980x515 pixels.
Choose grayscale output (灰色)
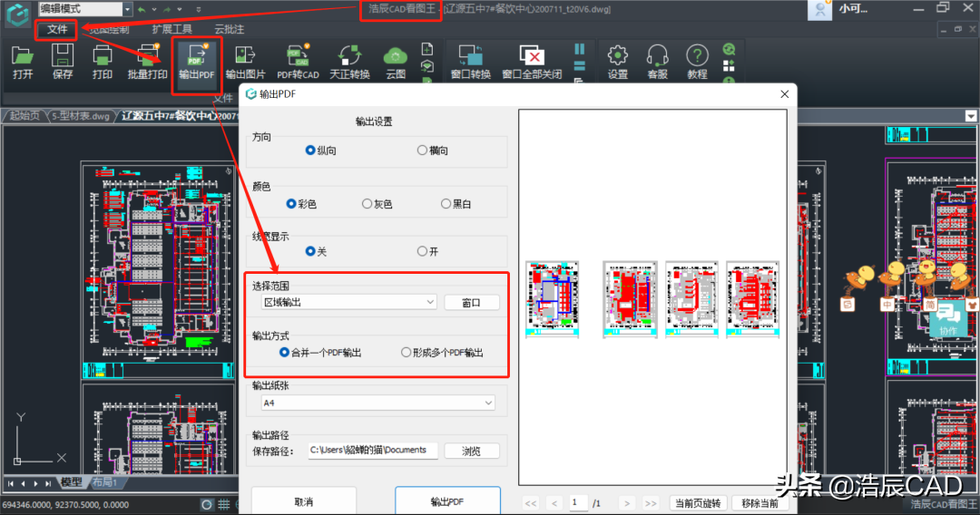(377, 204)
